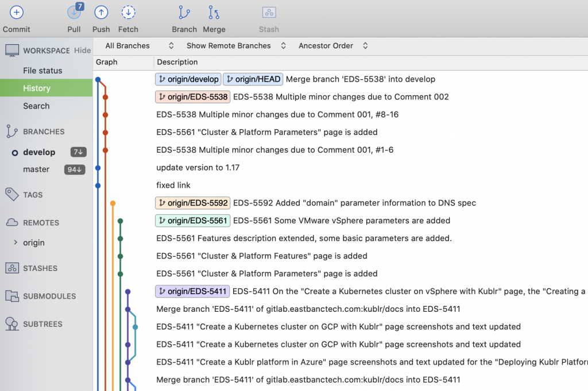This screenshot has height=391, width=588.
Task: Create a new branch with Branch icon
Action: tap(184, 13)
